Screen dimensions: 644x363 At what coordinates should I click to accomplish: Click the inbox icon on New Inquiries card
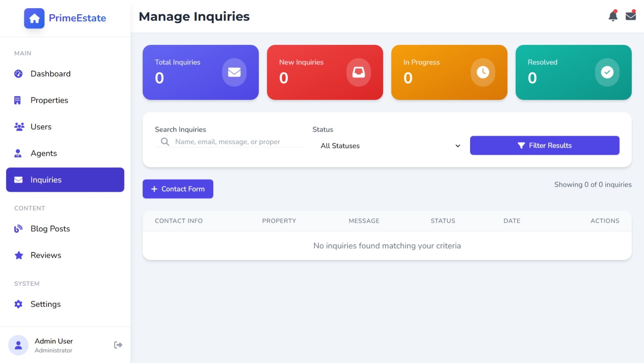[x=358, y=72]
